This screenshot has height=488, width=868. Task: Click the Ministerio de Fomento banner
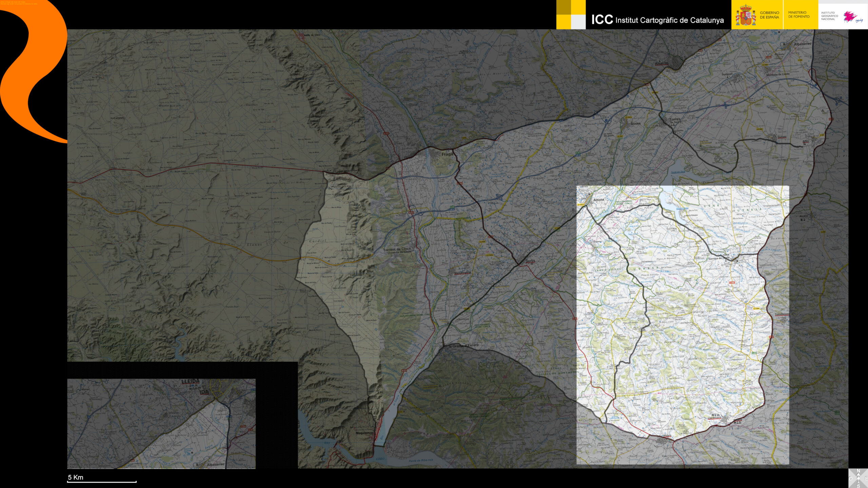pos(798,15)
